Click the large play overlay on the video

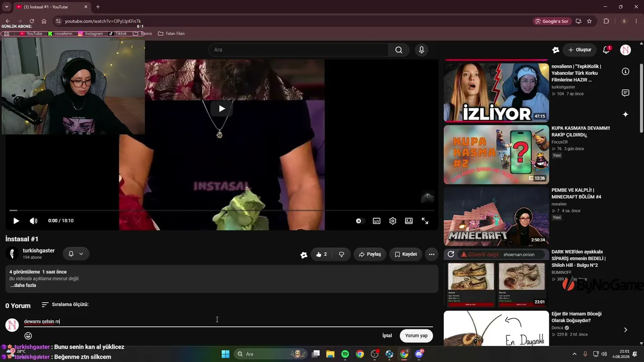pos(221,108)
